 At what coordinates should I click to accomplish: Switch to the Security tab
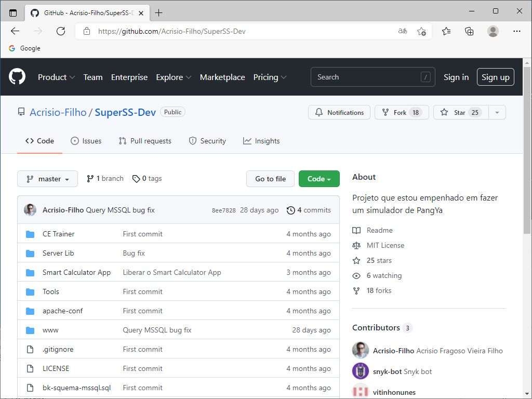(x=207, y=141)
